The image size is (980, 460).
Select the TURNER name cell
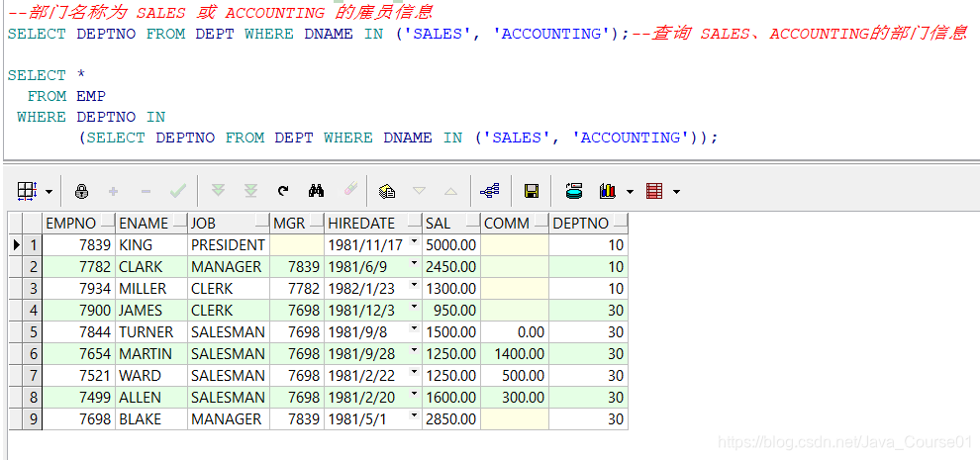(151, 331)
